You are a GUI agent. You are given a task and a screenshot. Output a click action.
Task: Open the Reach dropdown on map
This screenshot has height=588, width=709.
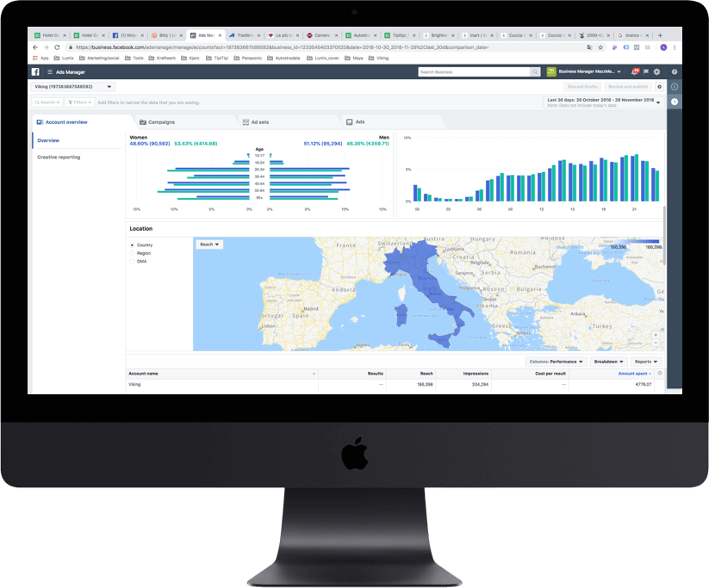point(209,244)
